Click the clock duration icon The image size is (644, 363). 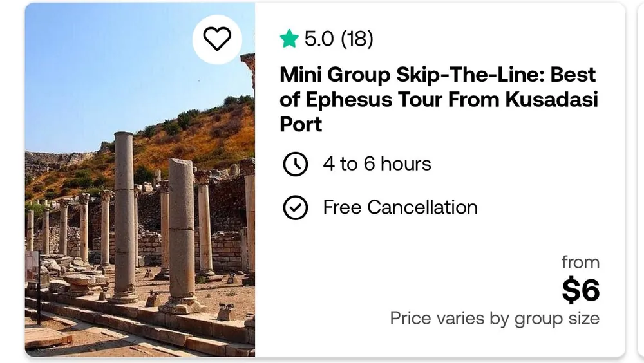point(295,164)
